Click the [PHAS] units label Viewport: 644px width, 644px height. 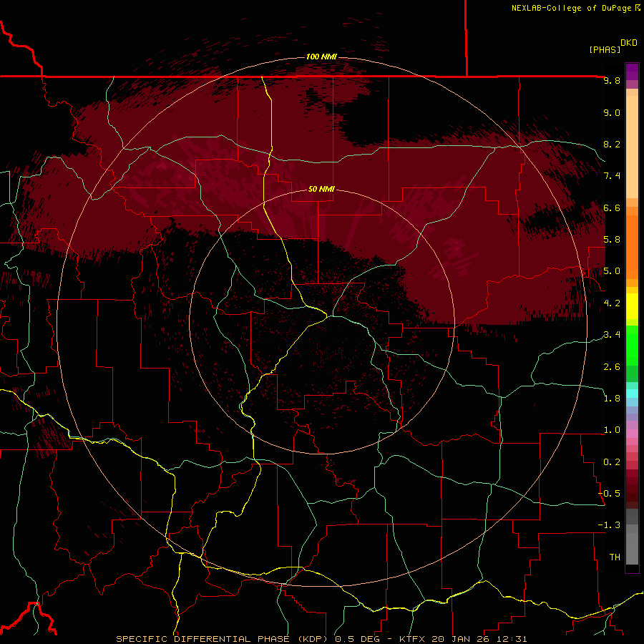pos(605,49)
